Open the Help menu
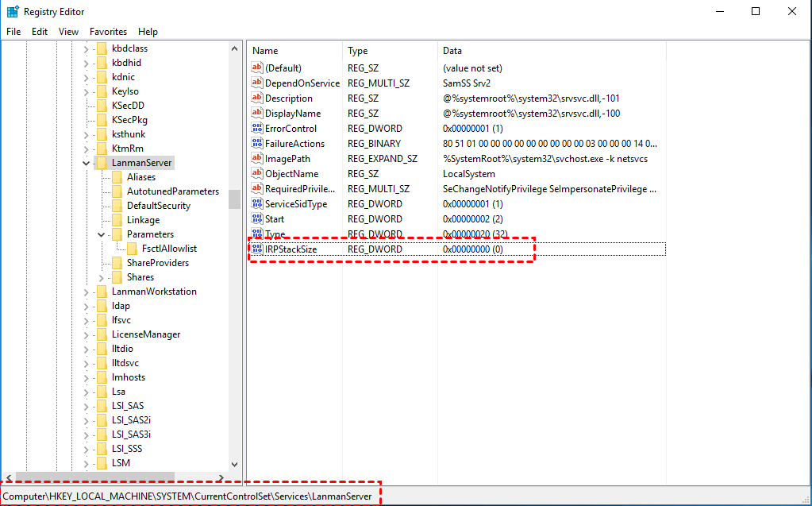The width and height of the screenshot is (812, 506). coord(148,32)
